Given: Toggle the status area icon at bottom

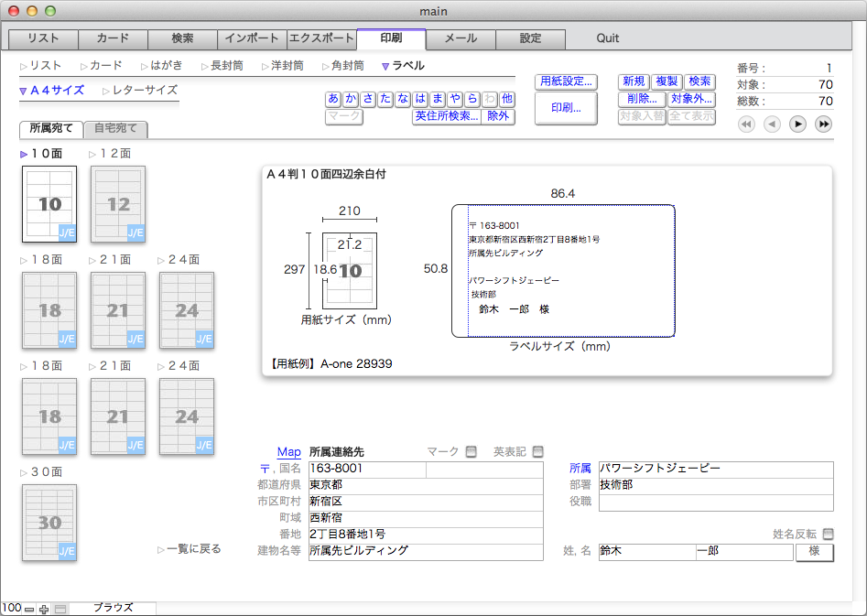Looking at the screenshot, I should coord(60,609).
